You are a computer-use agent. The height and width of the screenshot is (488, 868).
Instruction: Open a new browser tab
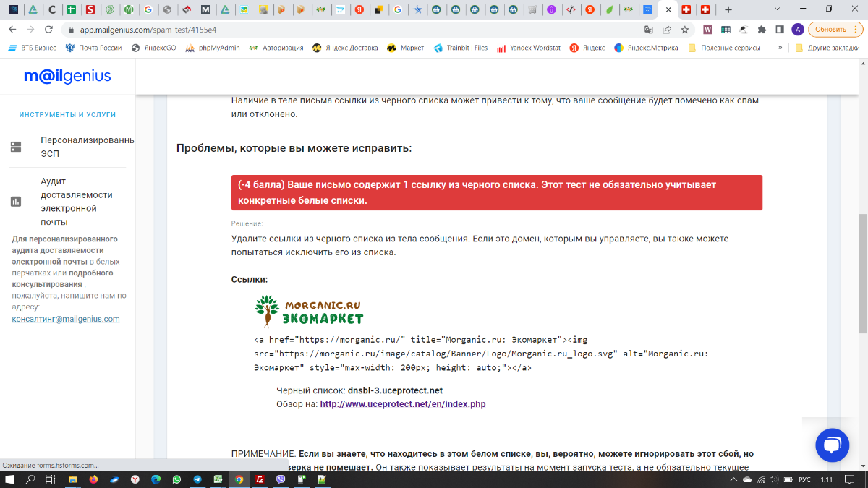(x=728, y=10)
